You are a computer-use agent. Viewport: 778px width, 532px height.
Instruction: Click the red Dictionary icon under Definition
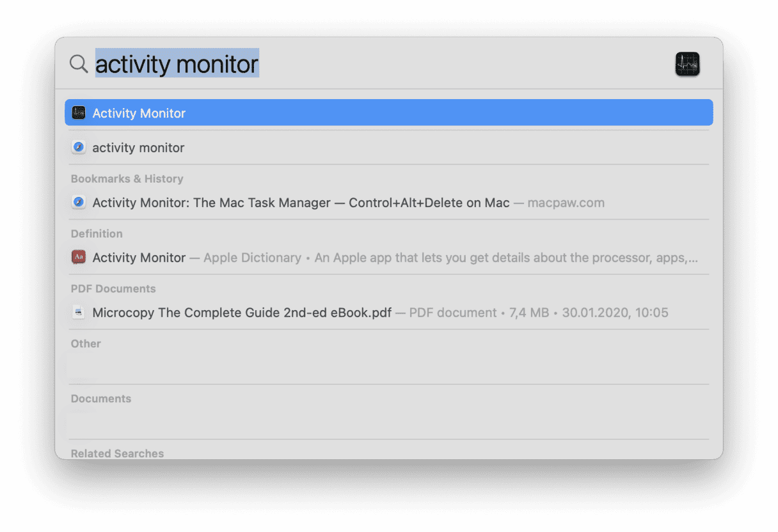[x=79, y=258]
